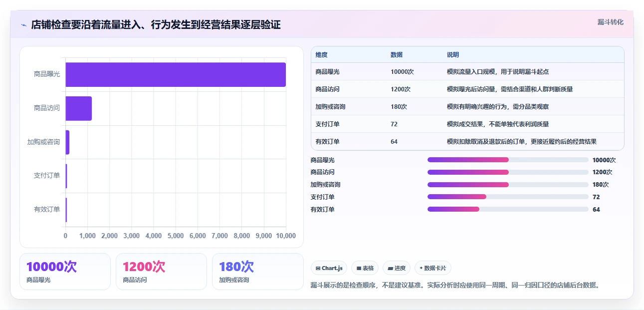Click the 商品访问 y-axis label of the chart
This screenshot has height=310, width=644.
pyautogui.click(x=47, y=108)
